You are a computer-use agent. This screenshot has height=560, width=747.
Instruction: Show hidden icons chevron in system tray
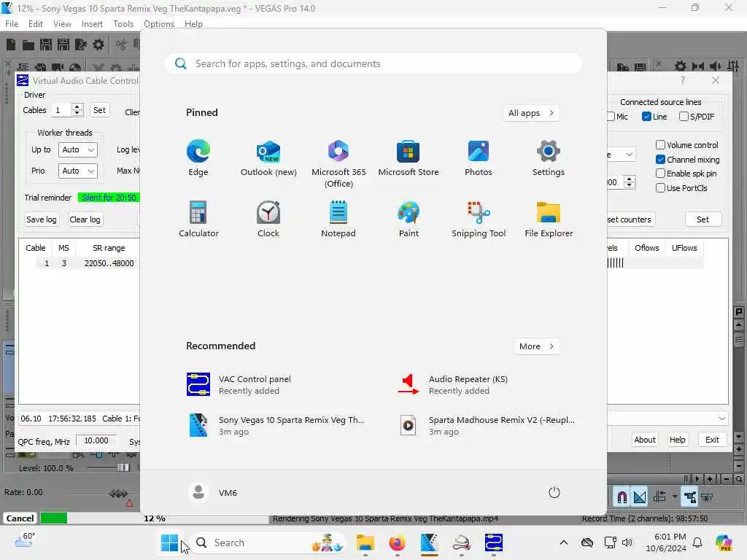pos(564,542)
